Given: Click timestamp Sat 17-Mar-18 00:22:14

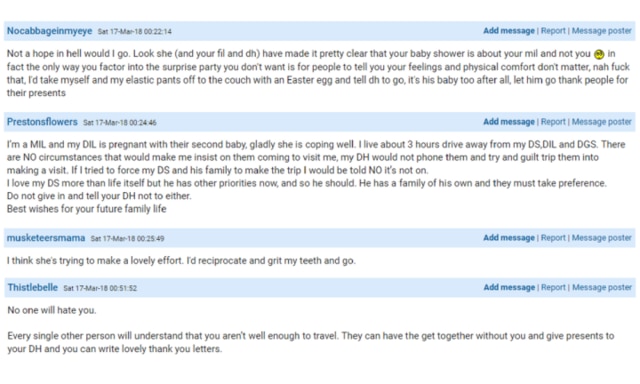Looking at the screenshot, I should coord(134,32).
